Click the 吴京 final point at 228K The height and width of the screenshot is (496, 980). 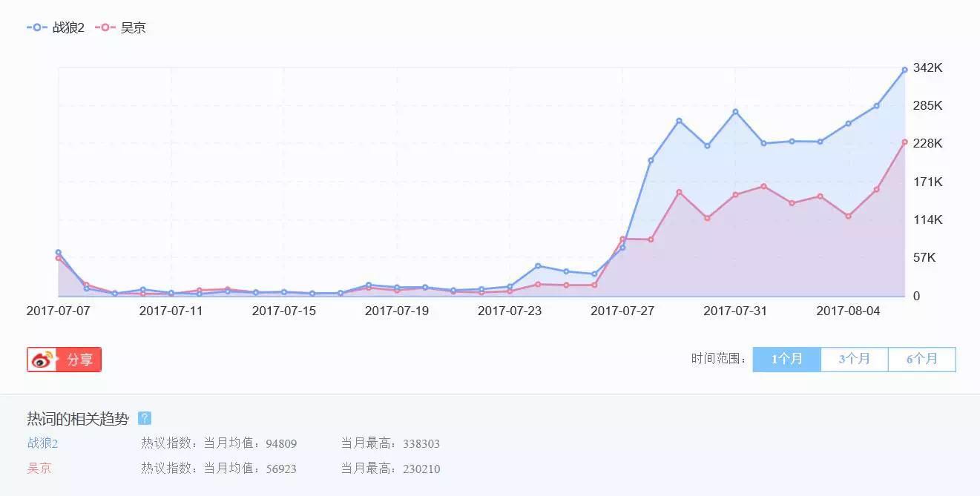point(904,142)
